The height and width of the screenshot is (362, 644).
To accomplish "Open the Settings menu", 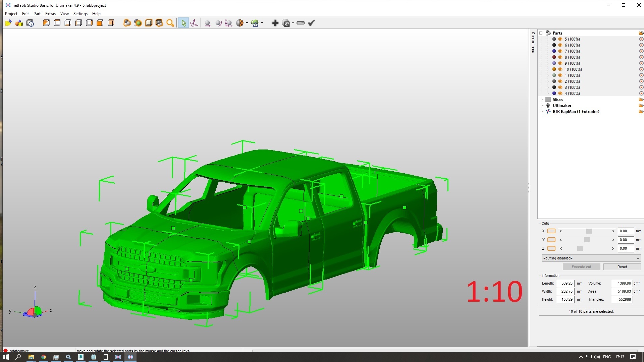I will tap(80, 14).
